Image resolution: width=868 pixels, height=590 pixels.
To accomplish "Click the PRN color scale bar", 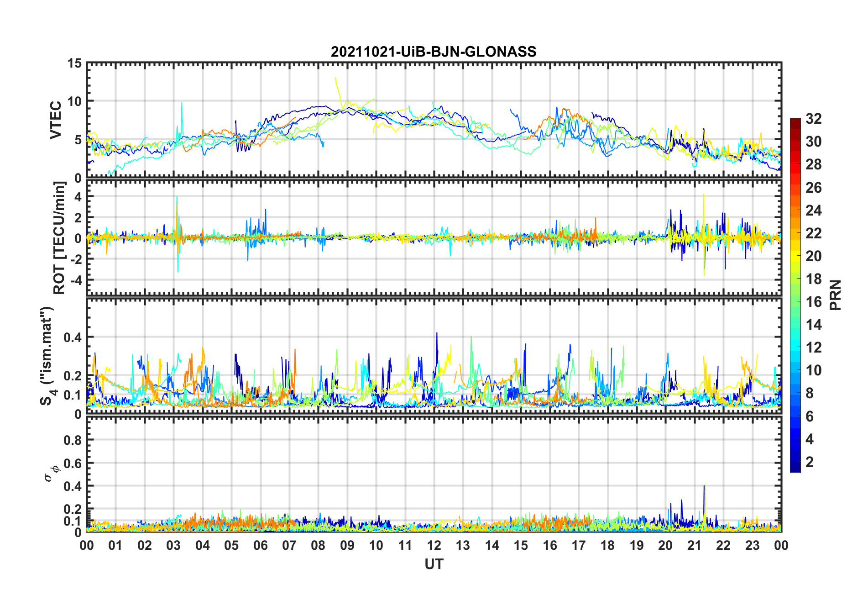I will pos(795,295).
